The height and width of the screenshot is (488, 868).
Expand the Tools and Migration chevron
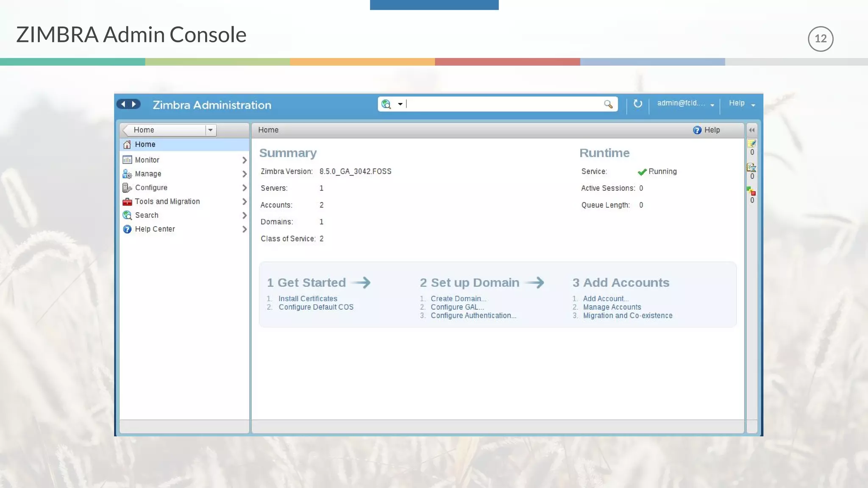(x=244, y=202)
